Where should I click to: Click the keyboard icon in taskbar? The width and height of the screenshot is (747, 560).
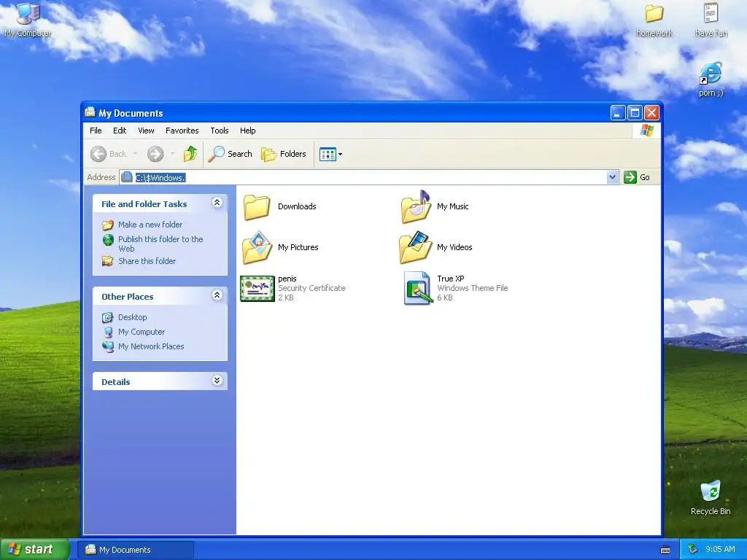[x=665, y=550]
